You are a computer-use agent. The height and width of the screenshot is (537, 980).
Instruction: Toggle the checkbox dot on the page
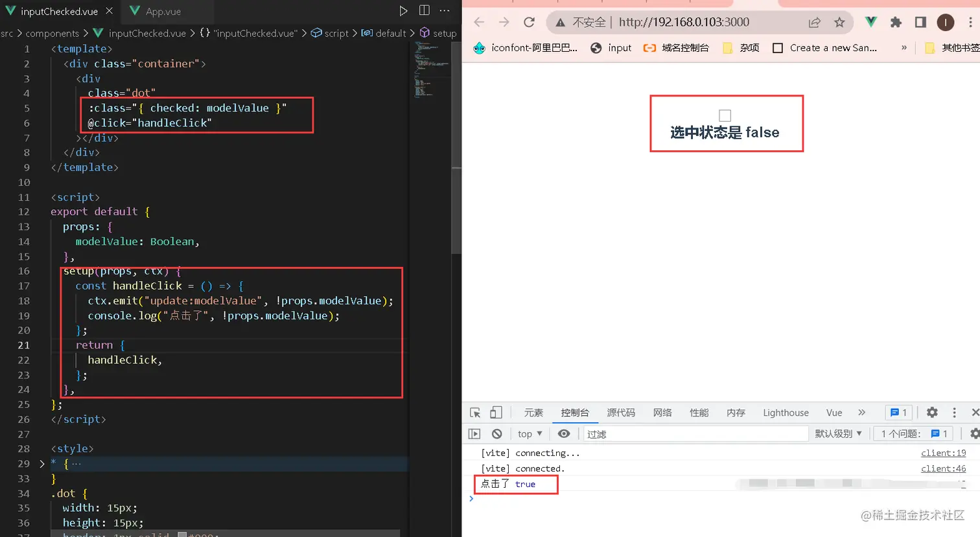[x=725, y=115]
